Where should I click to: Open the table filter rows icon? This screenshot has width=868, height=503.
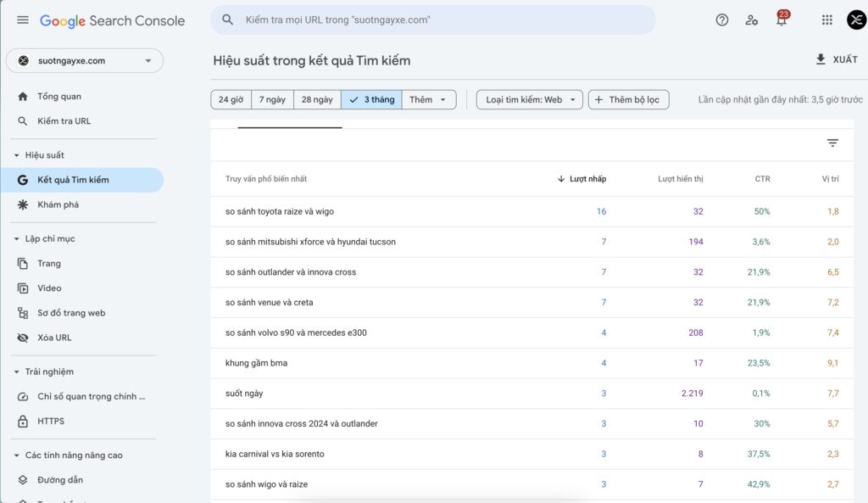click(x=832, y=143)
